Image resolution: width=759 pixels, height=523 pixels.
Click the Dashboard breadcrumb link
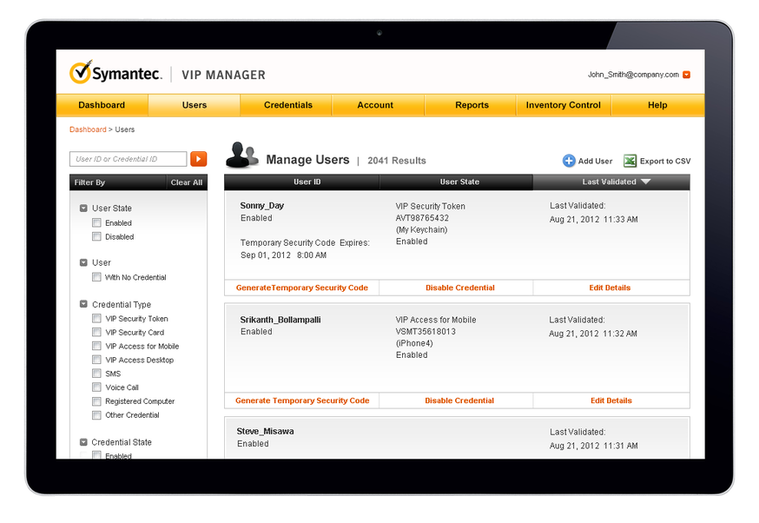(x=88, y=129)
